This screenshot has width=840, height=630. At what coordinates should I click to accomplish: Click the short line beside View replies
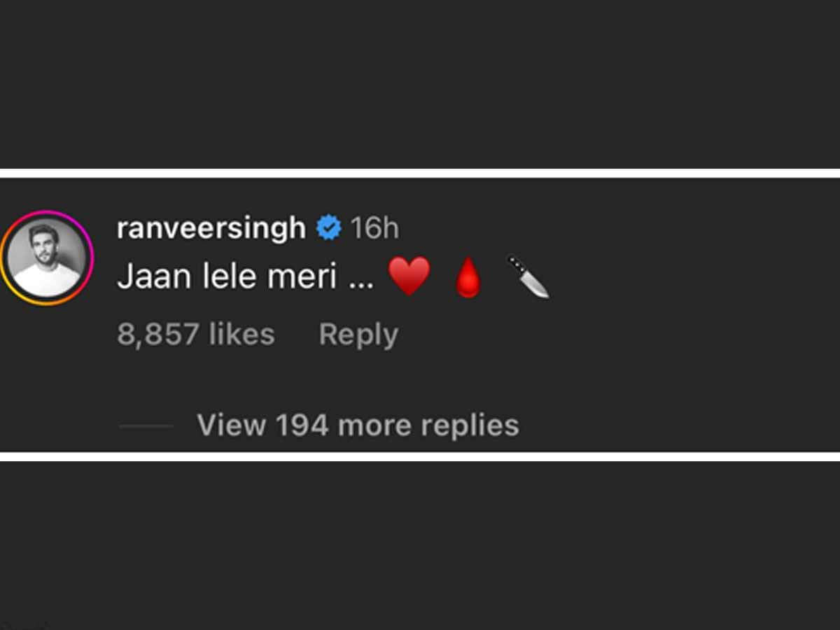(x=146, y=426)
